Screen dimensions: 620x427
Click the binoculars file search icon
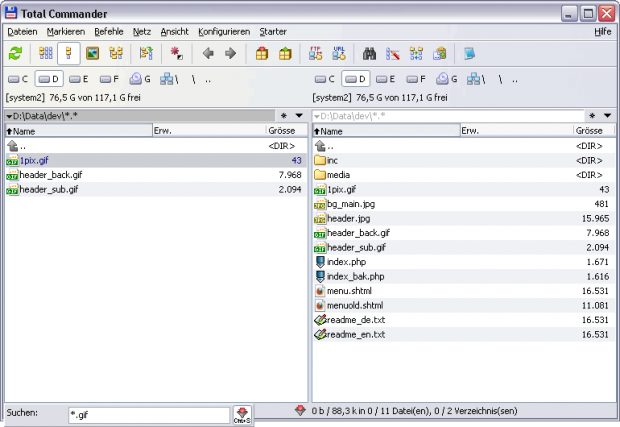click(x=369, y=53)
